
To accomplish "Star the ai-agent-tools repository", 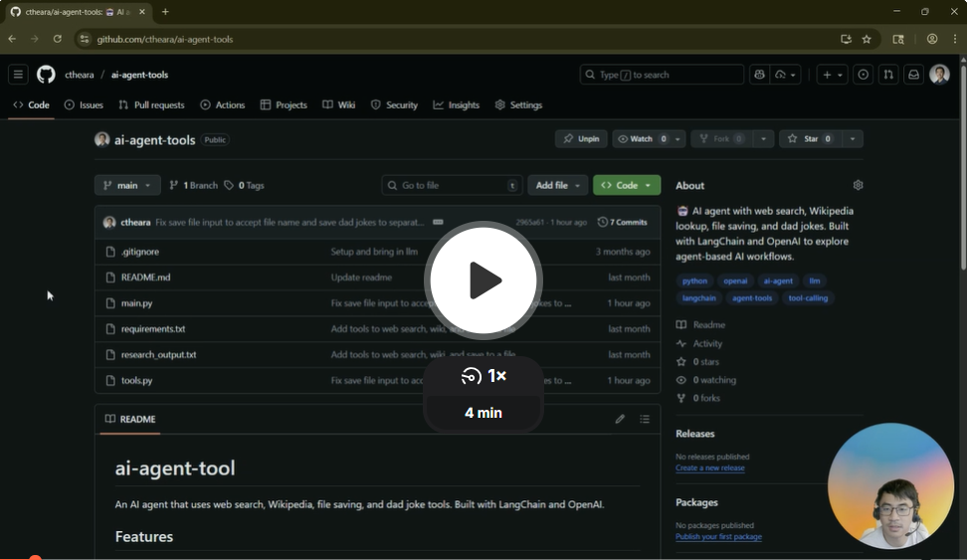I will click(808, 139).
